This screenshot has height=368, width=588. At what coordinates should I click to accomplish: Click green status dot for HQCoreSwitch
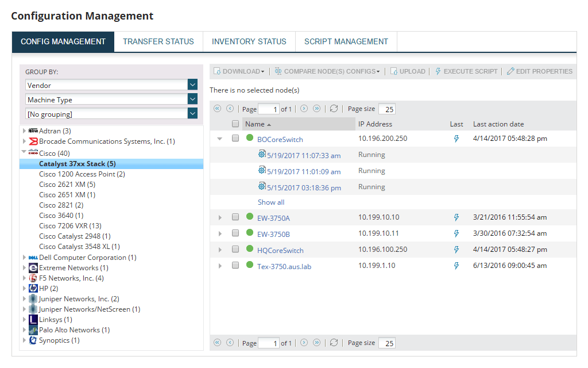point(250,249)
